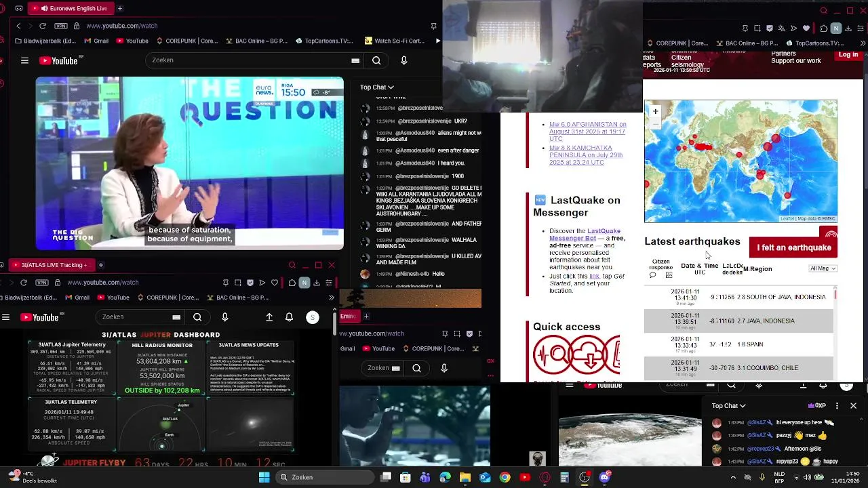
Task: Open the three-dot chat options menu bottom right
Action: [x=837, y=406]
